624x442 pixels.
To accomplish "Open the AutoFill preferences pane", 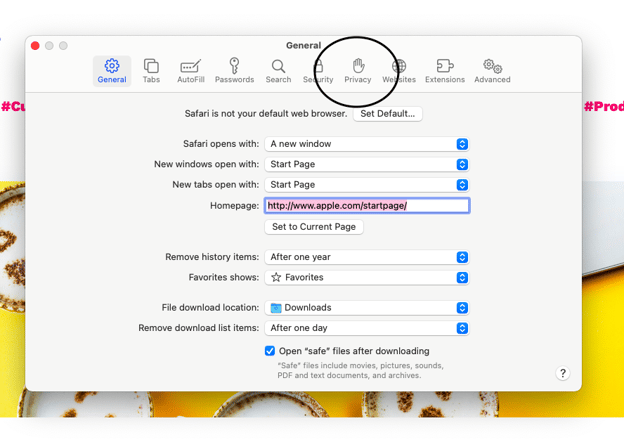I will click(x=191, y=71).
